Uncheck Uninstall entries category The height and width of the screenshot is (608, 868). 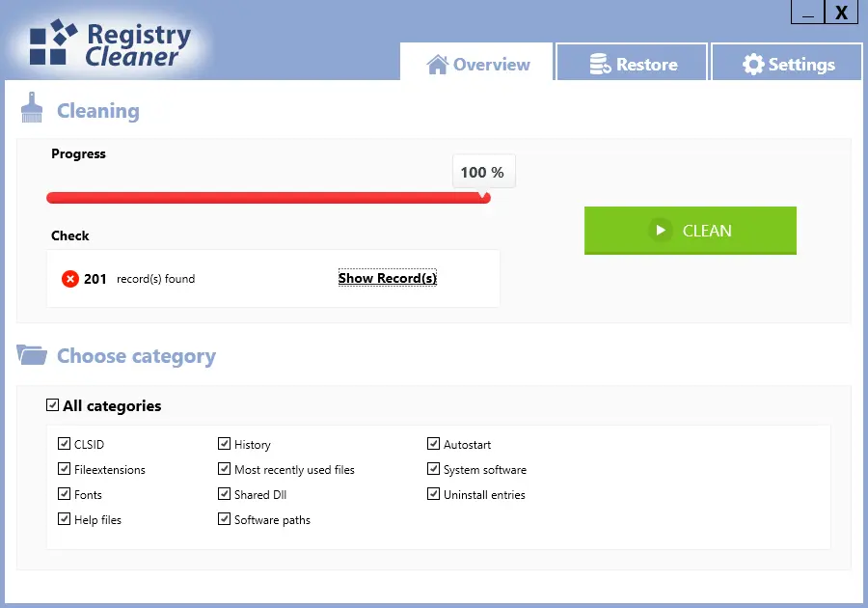(433, 493)
